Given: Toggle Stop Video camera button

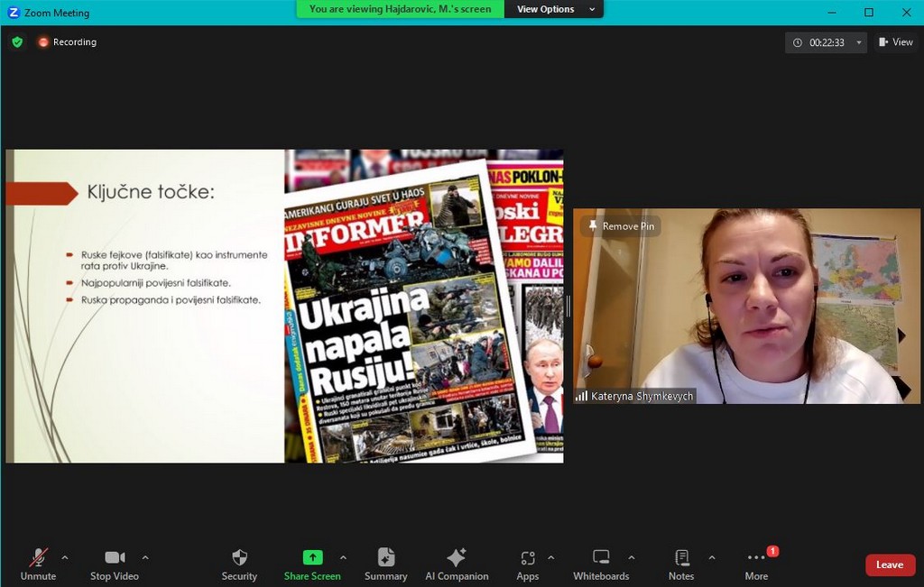Looking at the screenshot, I should coord(114,558).
